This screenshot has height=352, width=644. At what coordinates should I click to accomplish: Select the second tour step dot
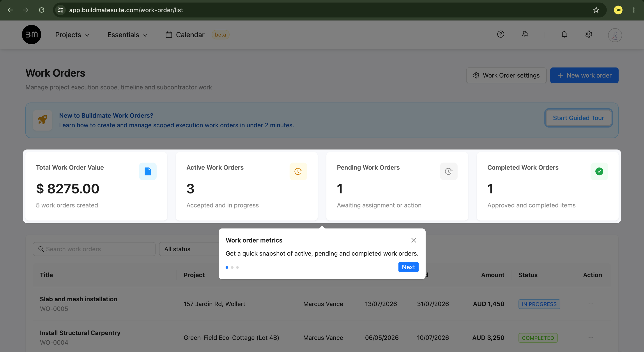click(x=232, y=267)
